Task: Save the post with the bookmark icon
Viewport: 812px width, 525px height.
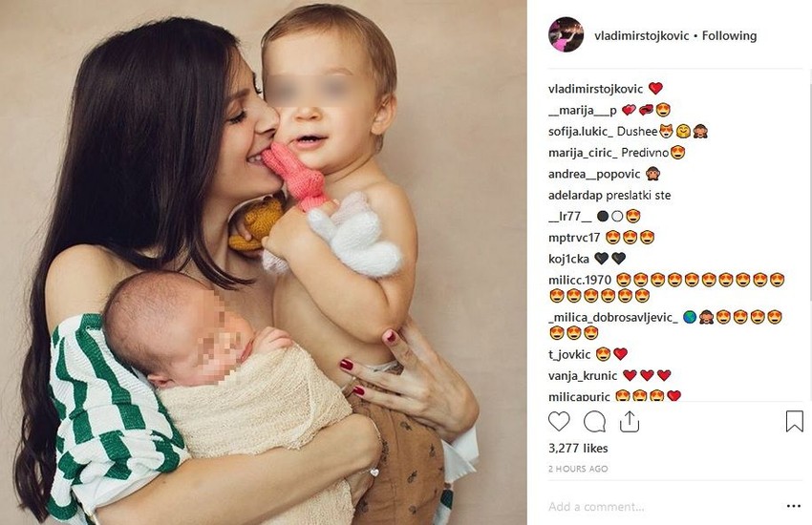Action: (795, 422)
